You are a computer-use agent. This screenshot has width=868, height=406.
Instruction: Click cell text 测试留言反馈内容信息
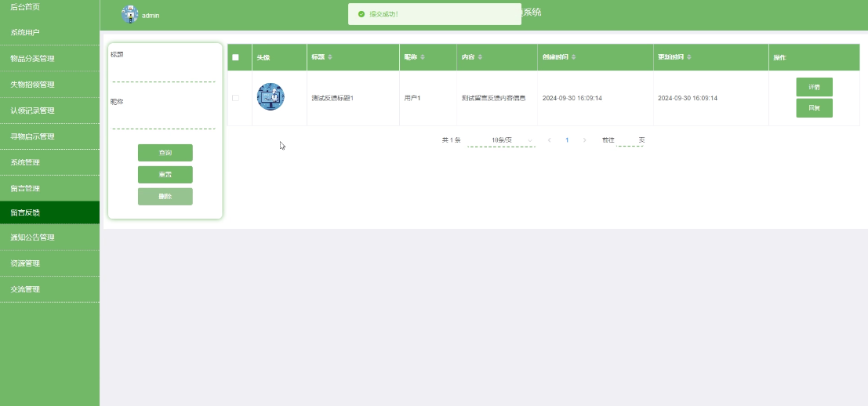coord(493,98)
